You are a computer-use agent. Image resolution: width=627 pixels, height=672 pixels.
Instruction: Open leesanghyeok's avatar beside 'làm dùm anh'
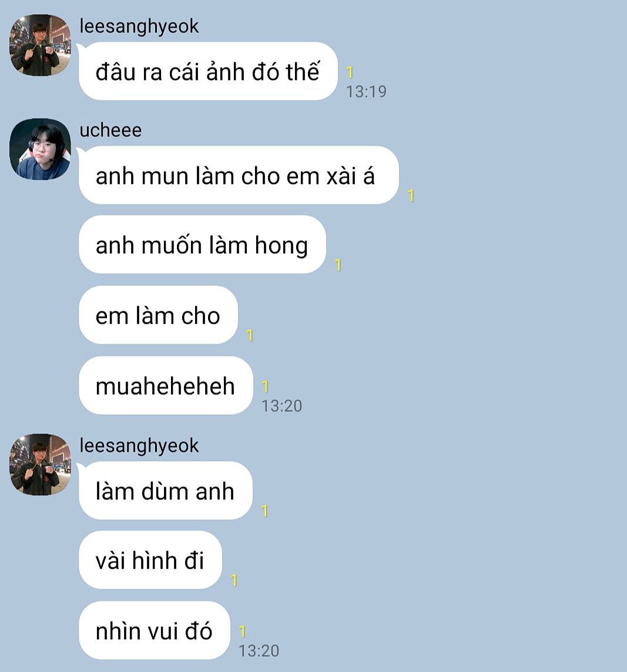click(41, 465)
